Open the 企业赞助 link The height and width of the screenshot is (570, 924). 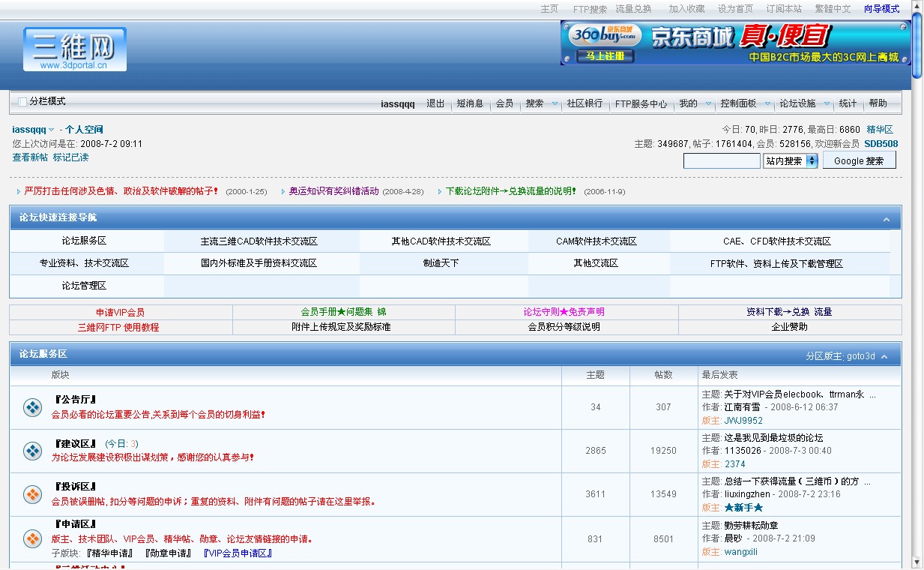(x=790, y=327)
